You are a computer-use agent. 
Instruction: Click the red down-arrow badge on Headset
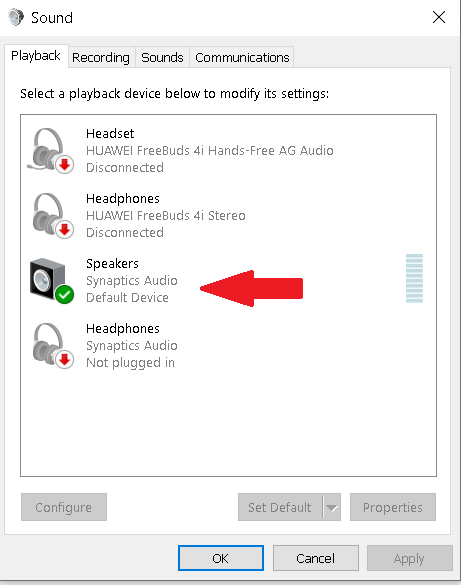tap(65, 165)
